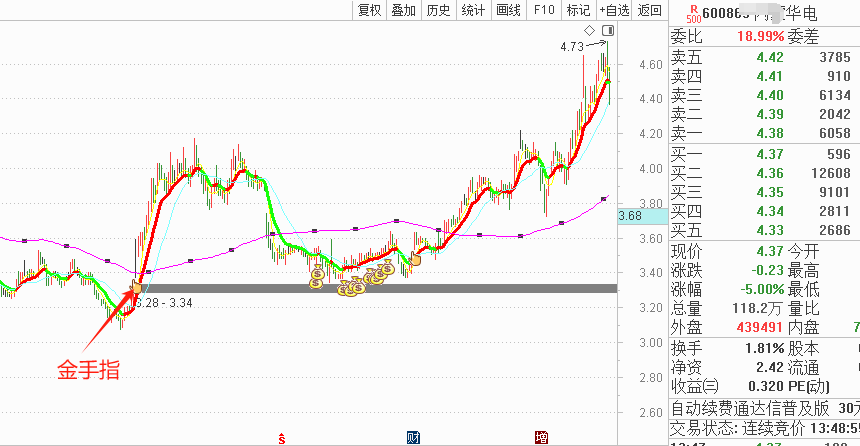Open the F10 company information page

tap(544, 10)
